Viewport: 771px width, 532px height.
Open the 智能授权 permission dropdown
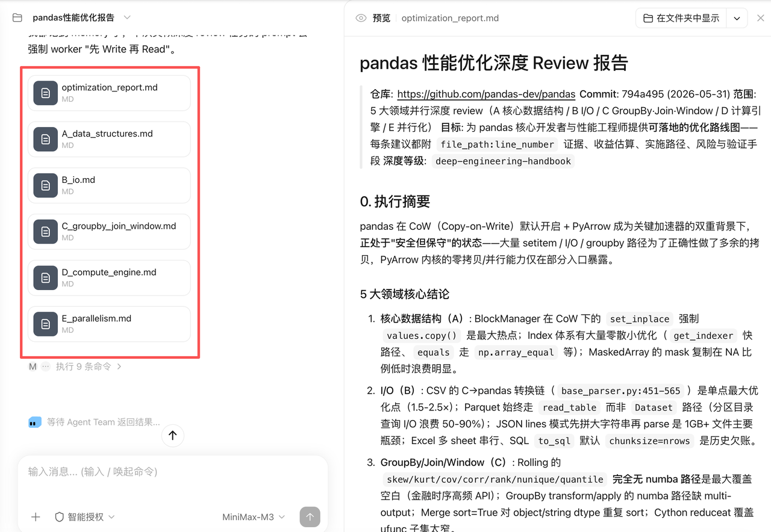coord(84,517)
